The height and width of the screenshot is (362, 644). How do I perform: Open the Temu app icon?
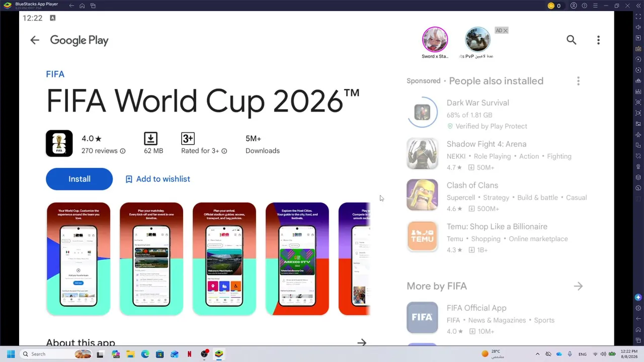point(422,236)
